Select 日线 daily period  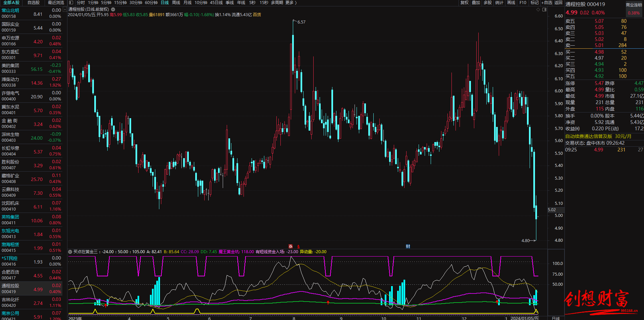pos(165,2)
